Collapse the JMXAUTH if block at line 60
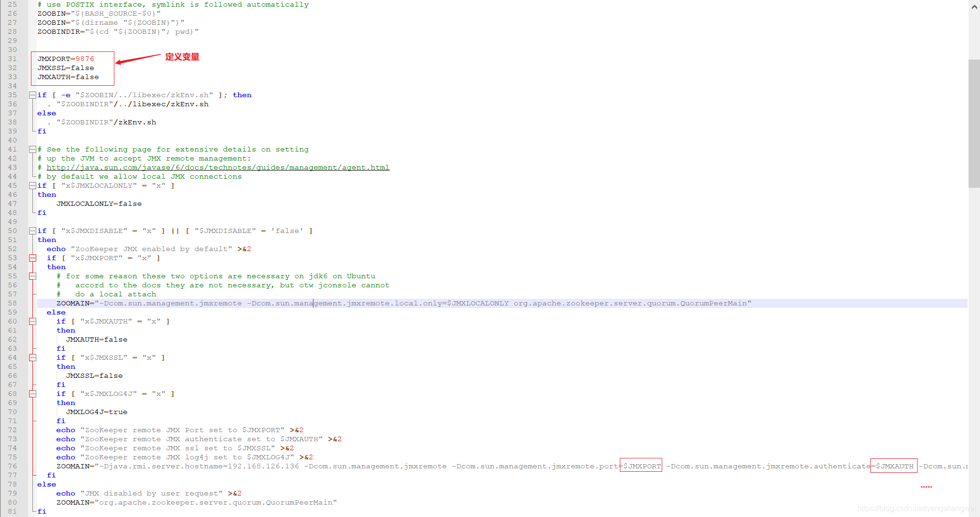980x517 pixels. point(32,321)
